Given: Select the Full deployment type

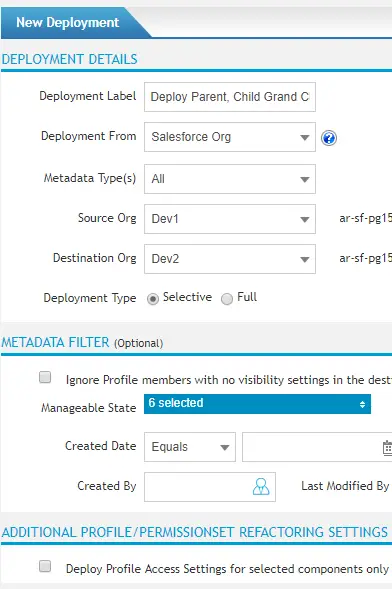Looking at the screenshot, I should click(x=227, y=299).
